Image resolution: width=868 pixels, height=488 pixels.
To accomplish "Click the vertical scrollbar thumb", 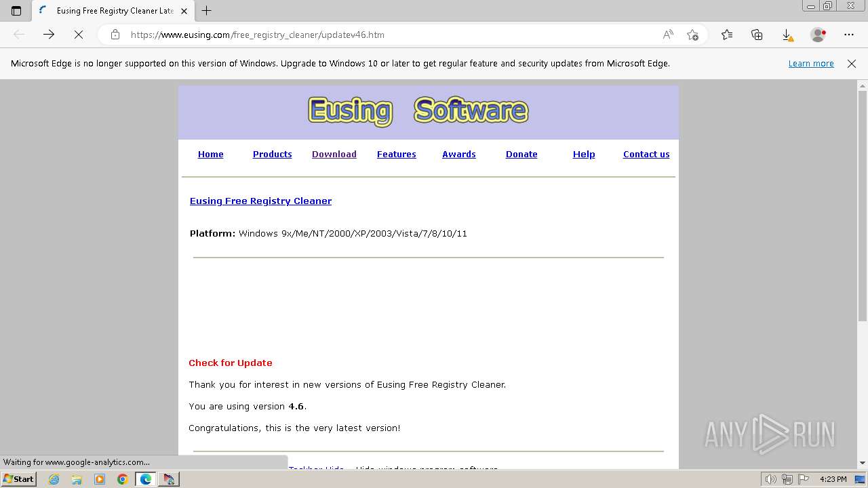I will 863,206.
